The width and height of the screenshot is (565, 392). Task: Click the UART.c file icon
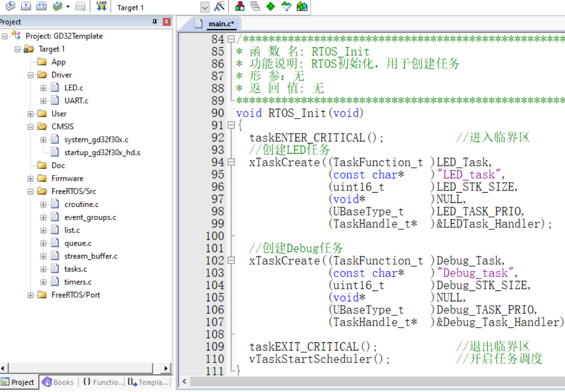[55, 100]
